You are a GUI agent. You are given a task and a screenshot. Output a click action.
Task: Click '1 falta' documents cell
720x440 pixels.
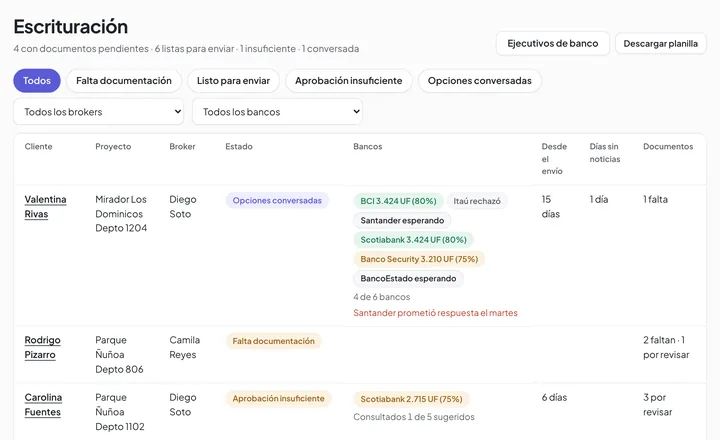point(655,199)
